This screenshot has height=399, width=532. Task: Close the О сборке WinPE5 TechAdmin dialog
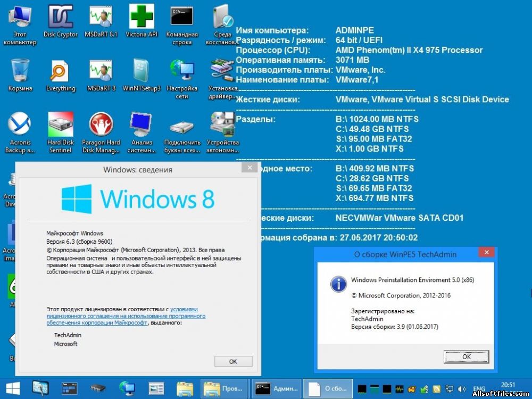[x=487, y=252]
